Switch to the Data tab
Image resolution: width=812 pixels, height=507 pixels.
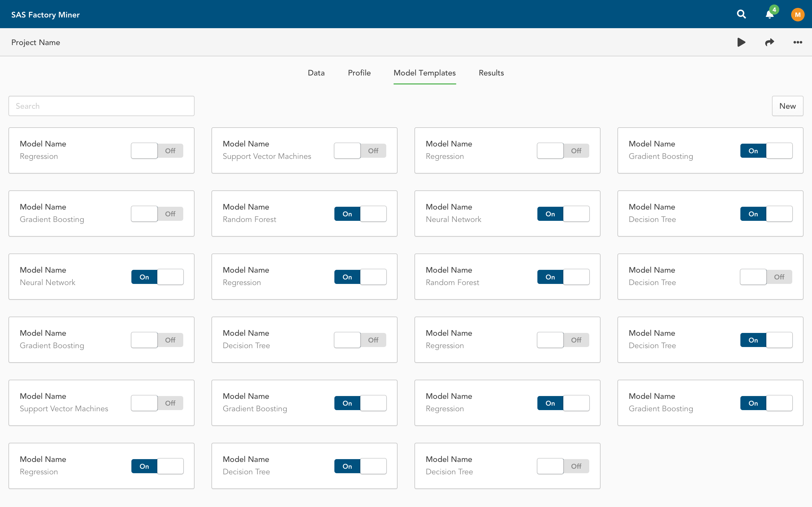(x=316, y=73)
